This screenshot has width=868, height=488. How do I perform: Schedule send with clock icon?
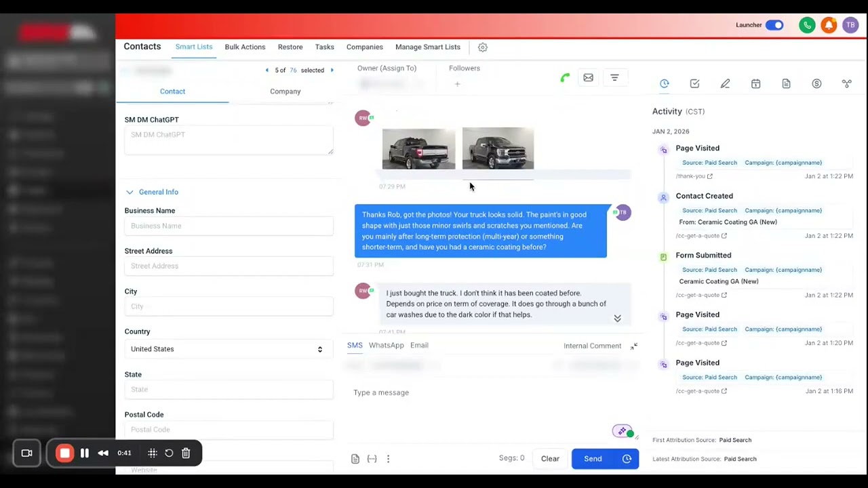[627, 459]
